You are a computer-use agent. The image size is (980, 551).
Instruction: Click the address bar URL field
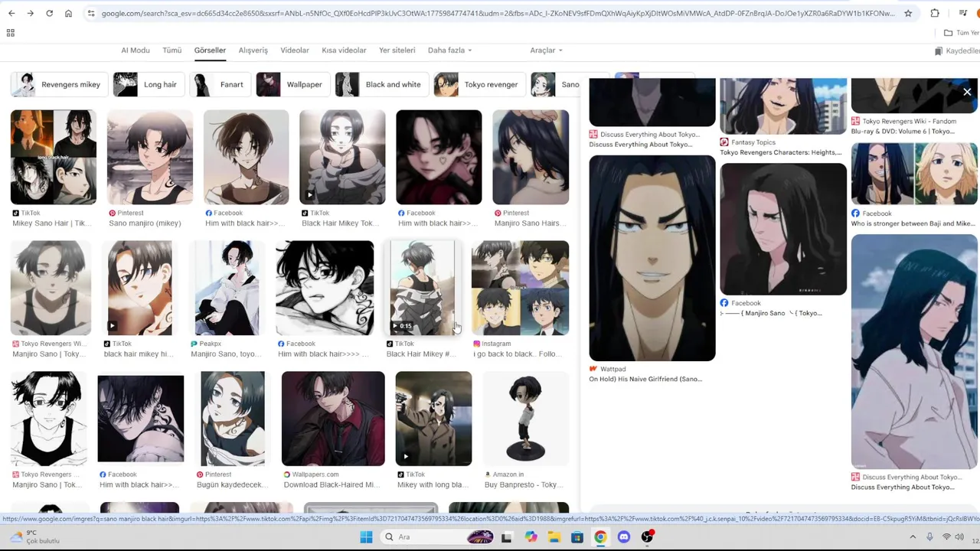tap(498, 13)
